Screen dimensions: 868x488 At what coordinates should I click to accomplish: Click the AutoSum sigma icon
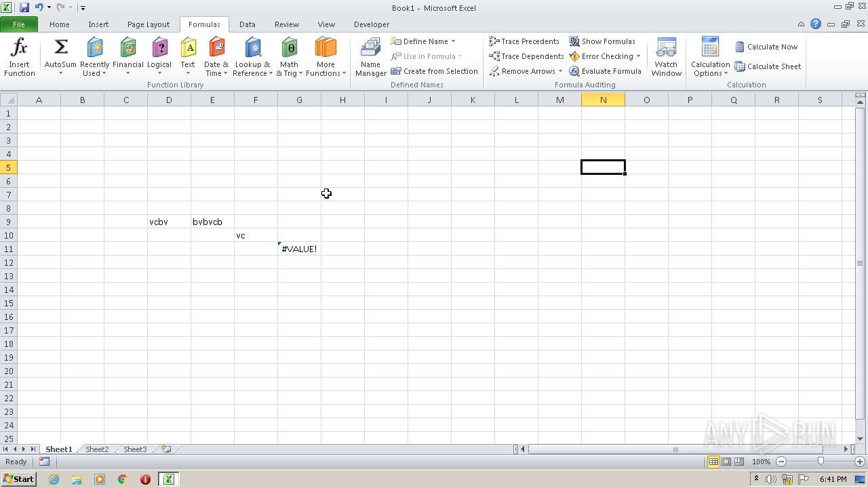[60, 47]
